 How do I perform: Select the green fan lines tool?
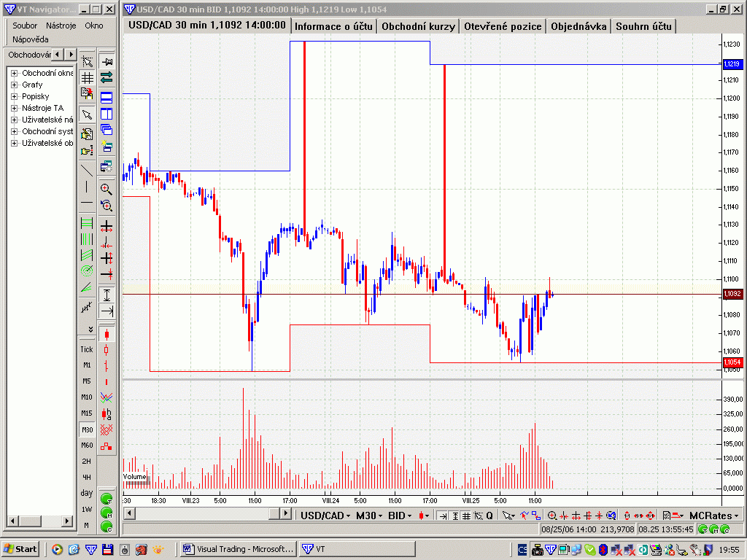coord(87,287)
